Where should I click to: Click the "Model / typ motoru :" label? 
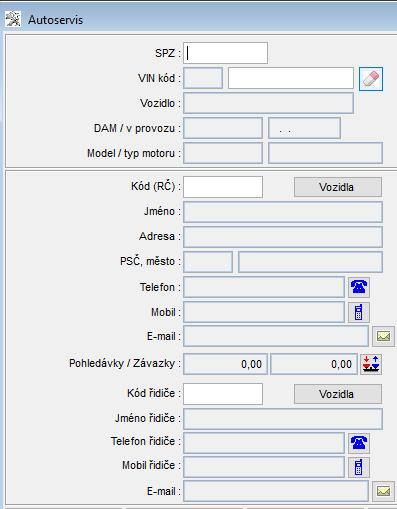(134, 153)
